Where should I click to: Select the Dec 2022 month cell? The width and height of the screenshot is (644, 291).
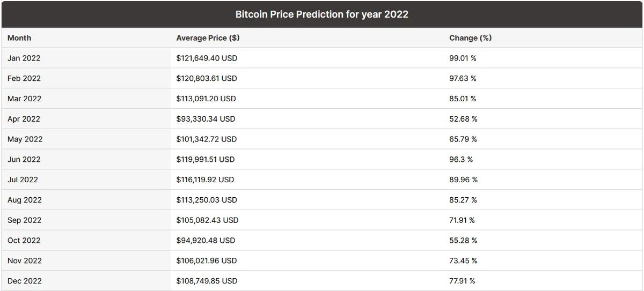(25, 281)
